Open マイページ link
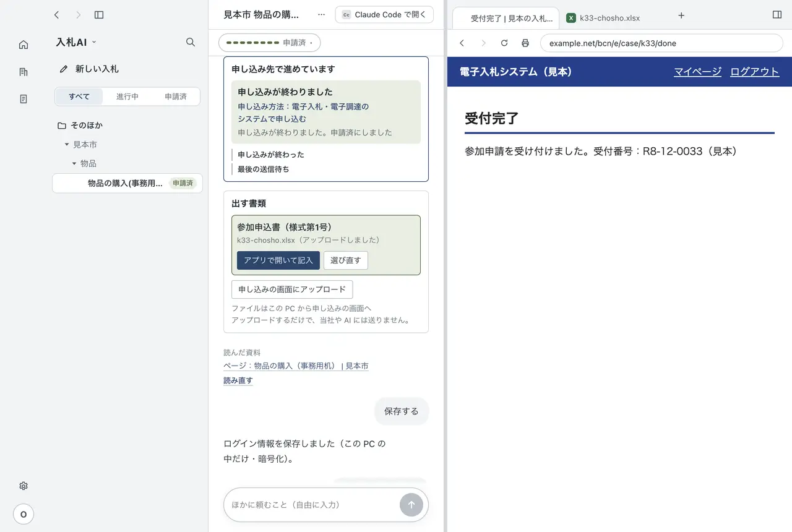The image size is (792, 532). click(697, 72)
